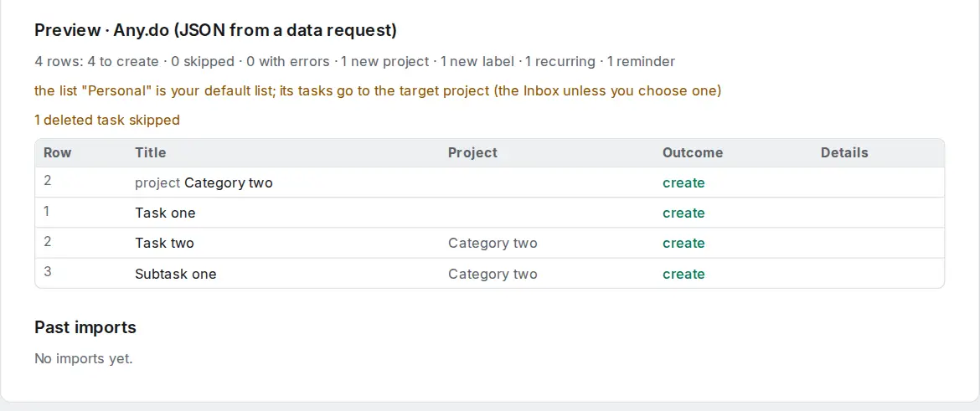Click the 'Row' column header
Screen dimensions: 980x411
coord(58,152)
